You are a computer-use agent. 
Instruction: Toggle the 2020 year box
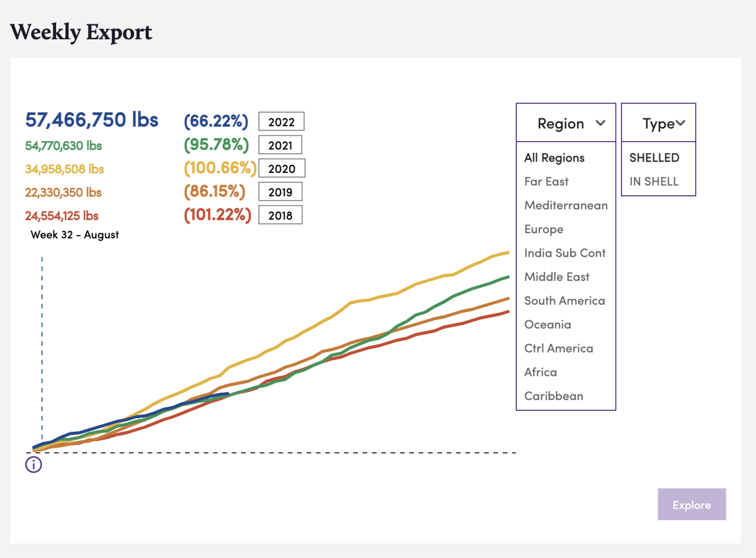tap(281, 168)
